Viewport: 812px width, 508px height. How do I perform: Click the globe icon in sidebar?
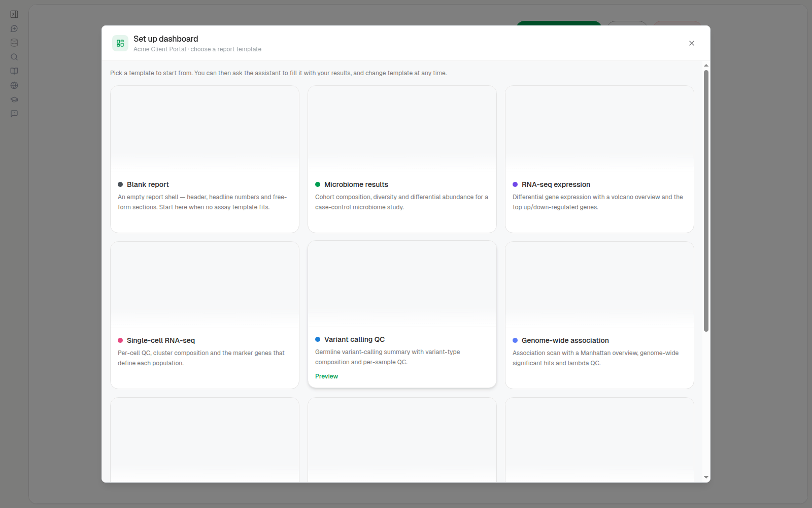(14, 85)
